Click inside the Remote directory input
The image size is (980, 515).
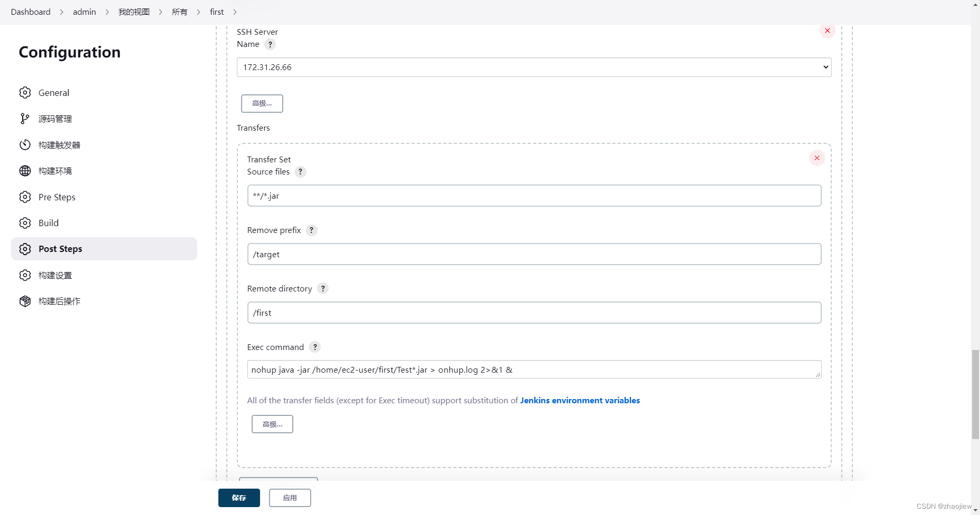(x=534, y=313)
